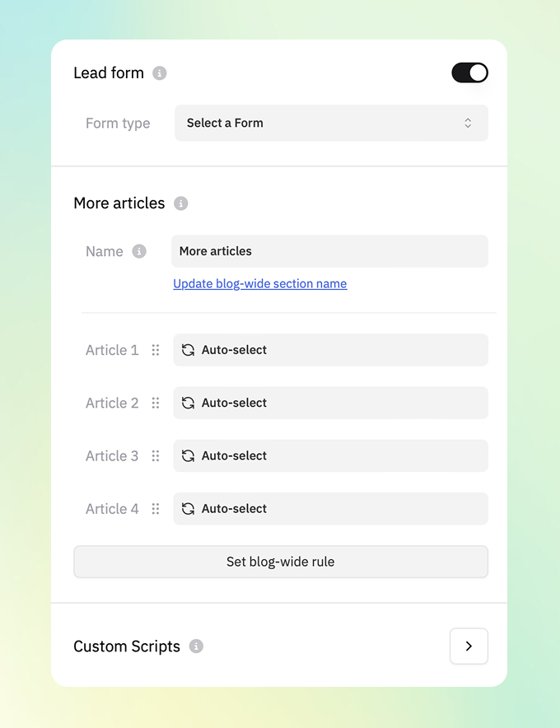
Task: Click the Article 1 drag handle
Action: click(x=156, y=350)
